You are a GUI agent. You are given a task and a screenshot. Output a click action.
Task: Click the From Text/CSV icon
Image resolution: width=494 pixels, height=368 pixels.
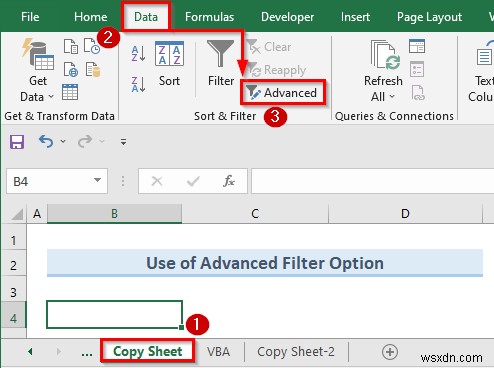pyautogui.click(x=71, y=46)
